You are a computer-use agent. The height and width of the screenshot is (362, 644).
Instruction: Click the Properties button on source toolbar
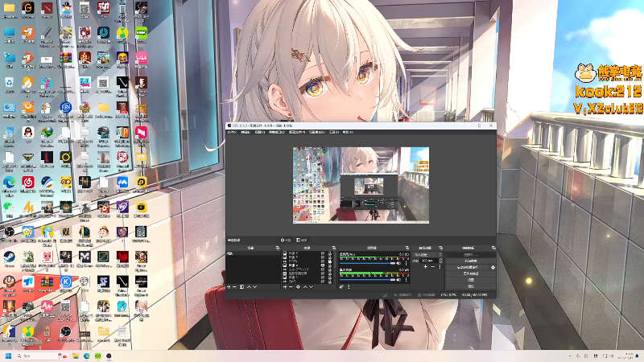tap(286, 240)
